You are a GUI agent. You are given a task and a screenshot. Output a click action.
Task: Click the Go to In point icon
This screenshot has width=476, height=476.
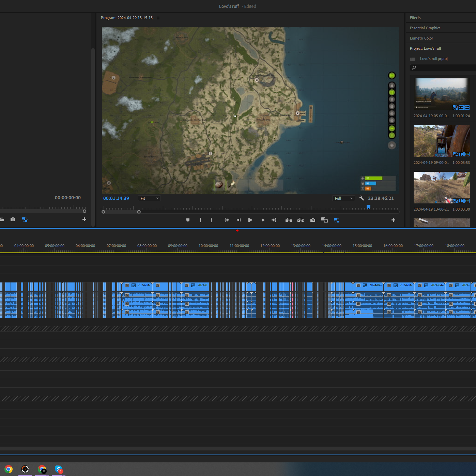pos(227,220)
